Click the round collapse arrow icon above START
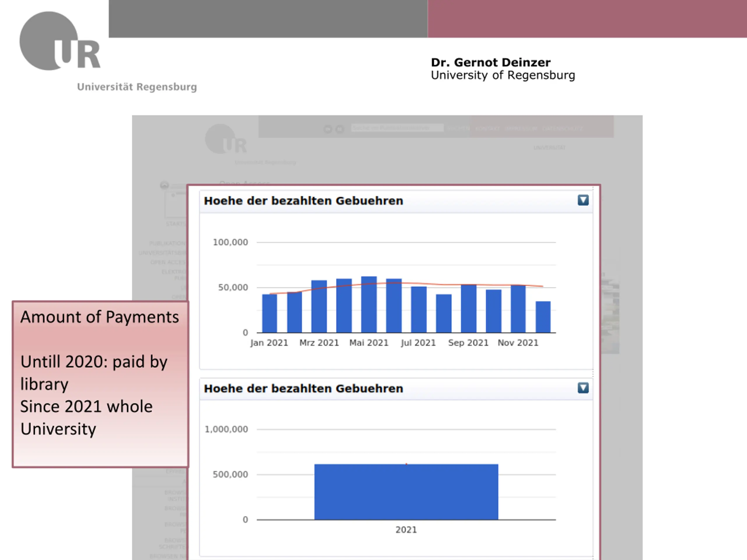This screenshot has width=747, height=560. 165,185
